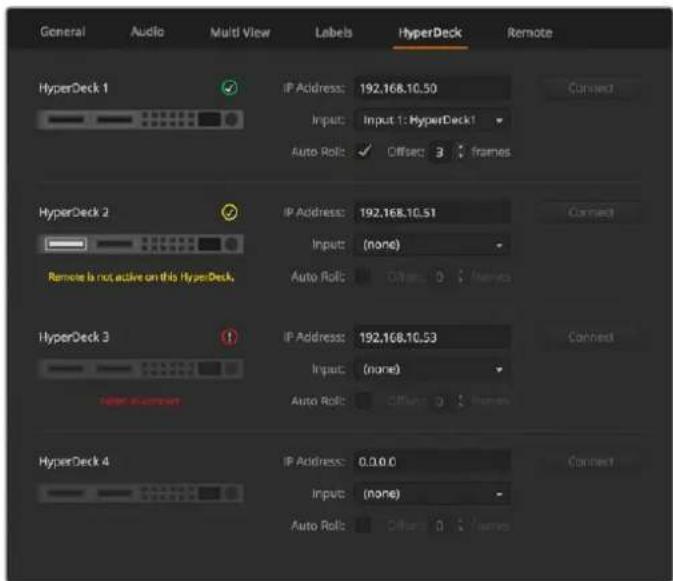Toggle Auto Roll checkbox for HyperDeck 4
Screen dimensions: 673x581
click(x=364, y=525)
